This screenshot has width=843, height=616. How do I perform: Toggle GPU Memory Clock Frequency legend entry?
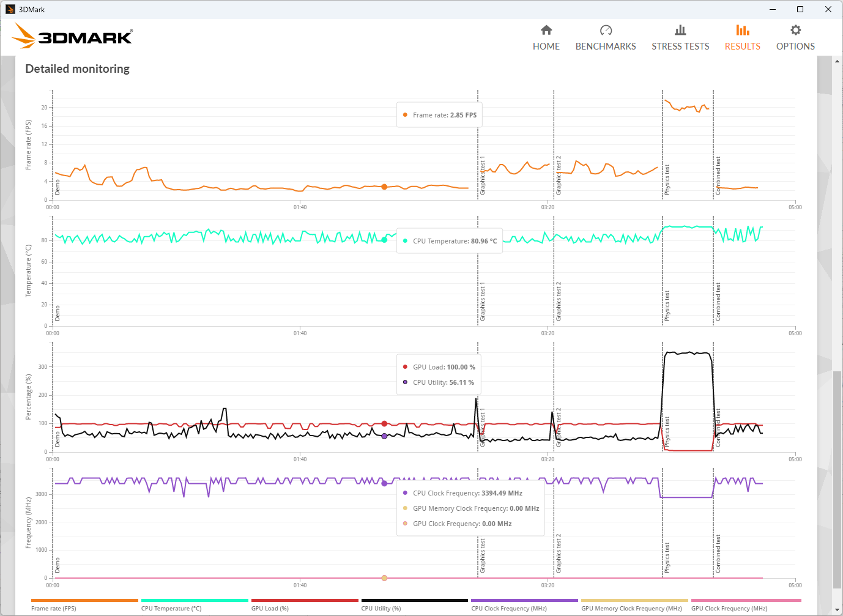coord(631,608)
